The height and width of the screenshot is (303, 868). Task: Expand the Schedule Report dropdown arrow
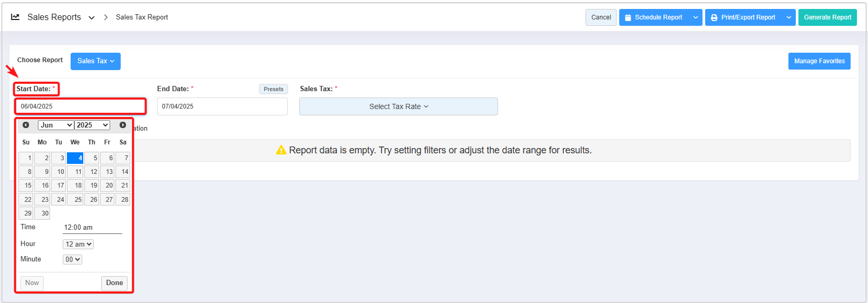[x=696, y=17]
